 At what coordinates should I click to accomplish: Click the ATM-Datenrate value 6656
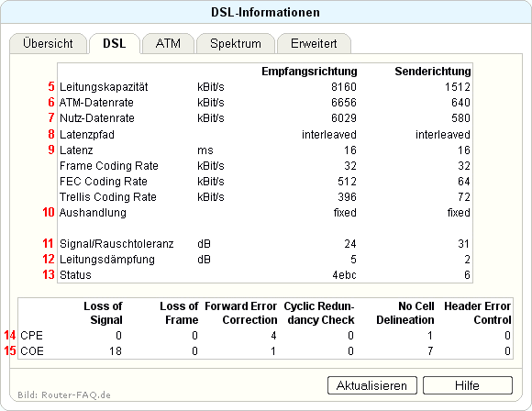coord(344,103)
